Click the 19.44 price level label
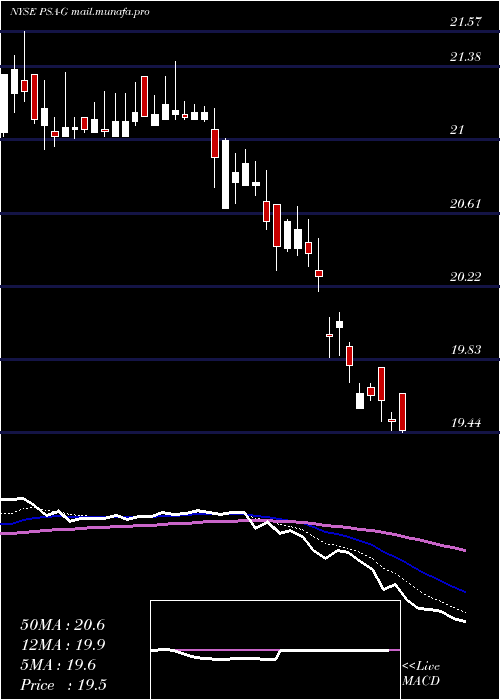Image resolution: width=500 pixels, height=700 pixels. [466, 422]
